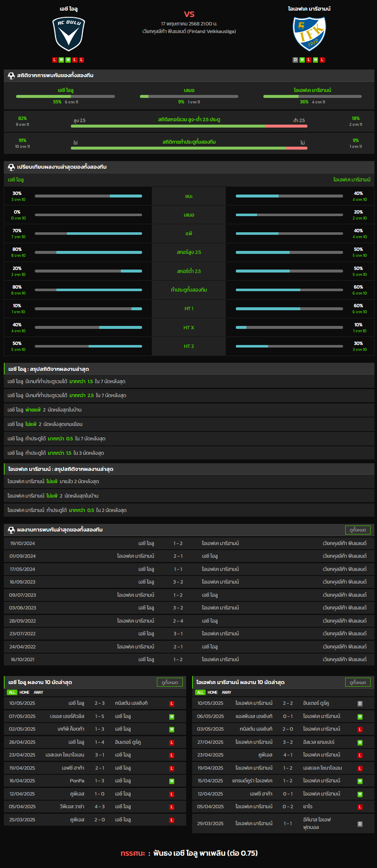Open ดูทั้งหมด for head-to-head results
The height and width of the screenshot is (868, 377).
(358, 530)
